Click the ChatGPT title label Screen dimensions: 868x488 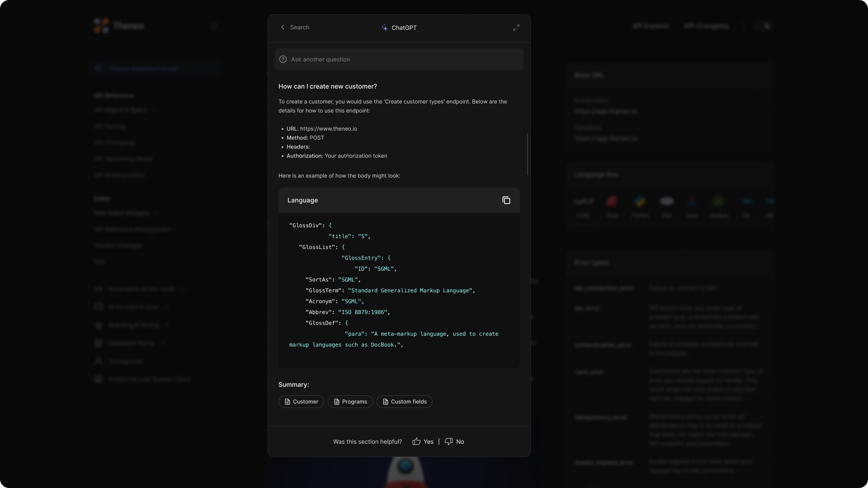pos(404,28)
